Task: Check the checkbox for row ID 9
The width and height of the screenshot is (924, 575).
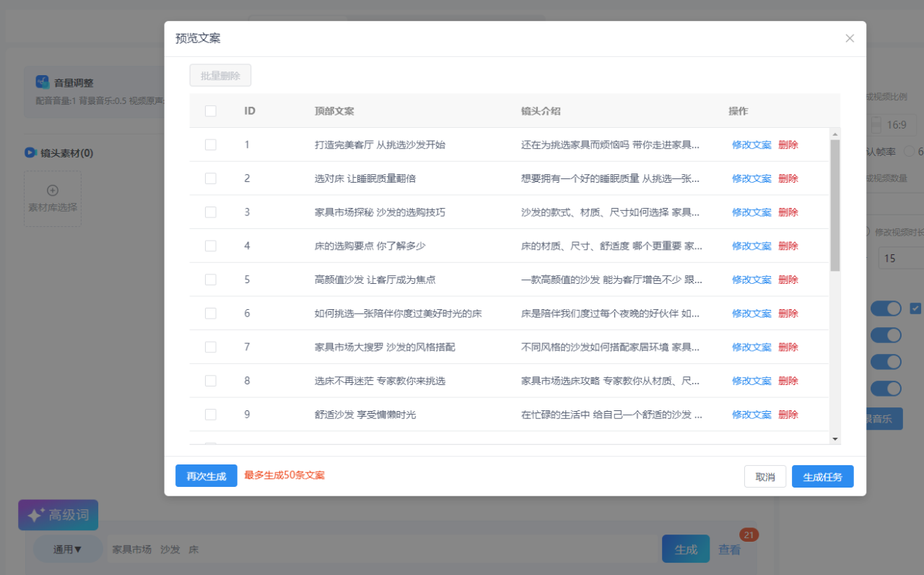Action: (211, 415)
